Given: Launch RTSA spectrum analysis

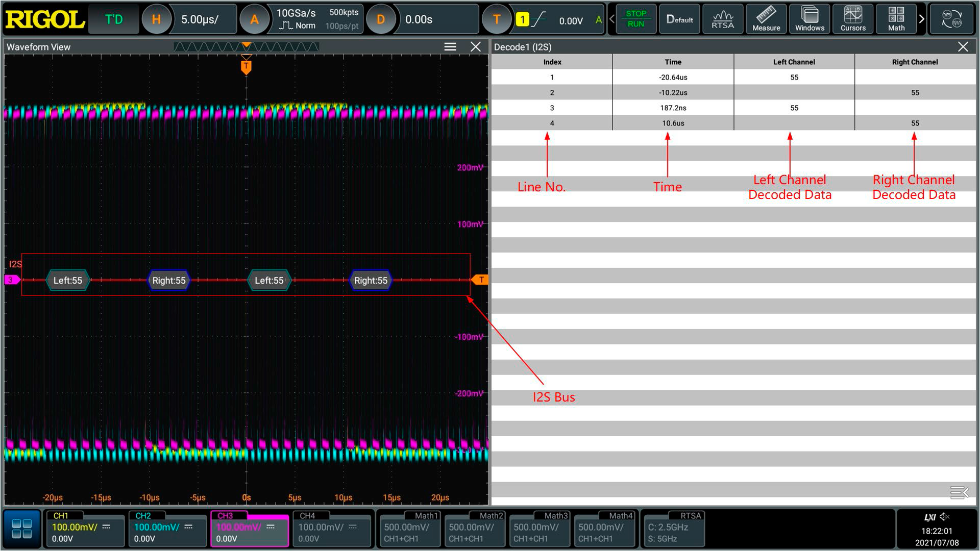Looking at the screenshot, I should click(723, 19).
